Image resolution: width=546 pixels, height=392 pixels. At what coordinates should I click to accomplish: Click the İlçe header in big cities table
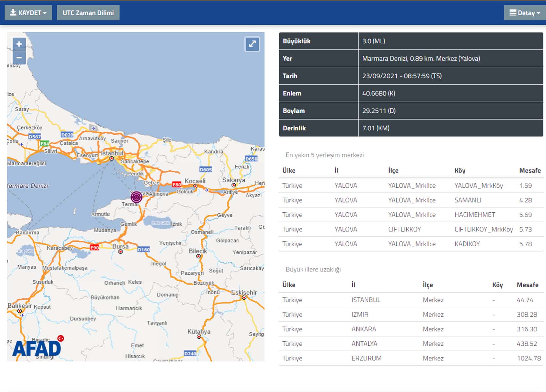[x=427, y=285]
